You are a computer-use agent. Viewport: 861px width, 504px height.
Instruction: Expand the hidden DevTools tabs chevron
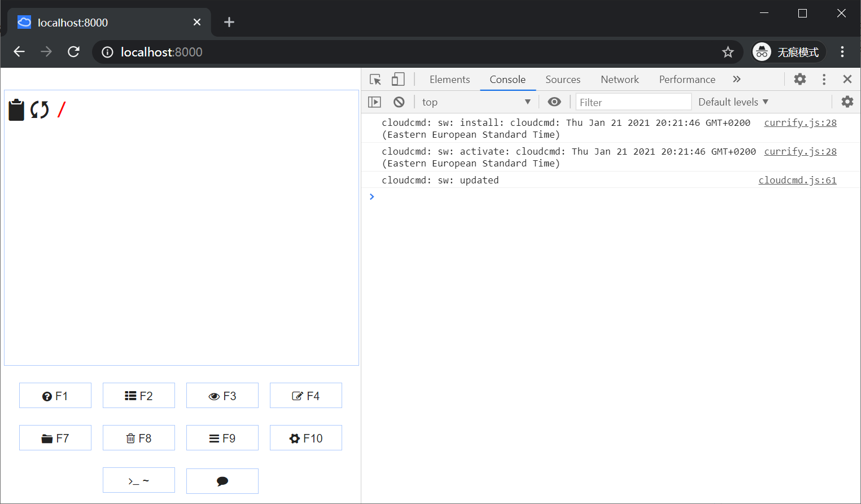pyautogui.click(x=737, y=79)
